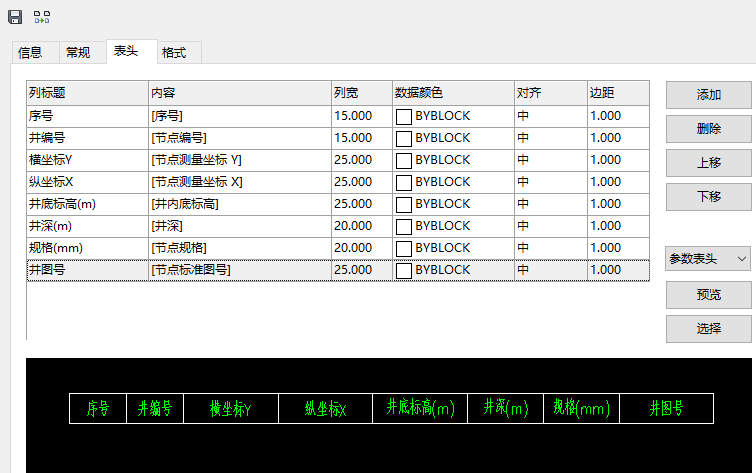The width and height of the screenshot is (756, 473).
Task: Select the 井图号 title cell
Action: [87, 270]
